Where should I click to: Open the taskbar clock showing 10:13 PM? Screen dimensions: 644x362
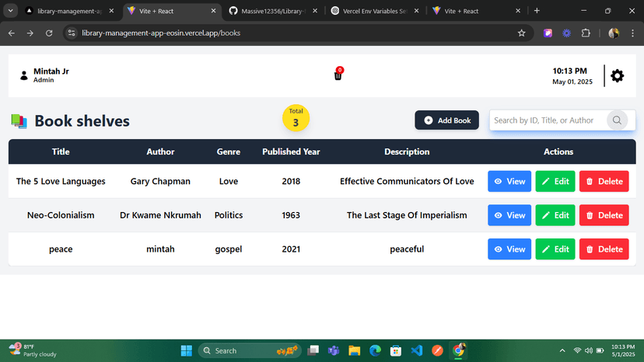623,350
